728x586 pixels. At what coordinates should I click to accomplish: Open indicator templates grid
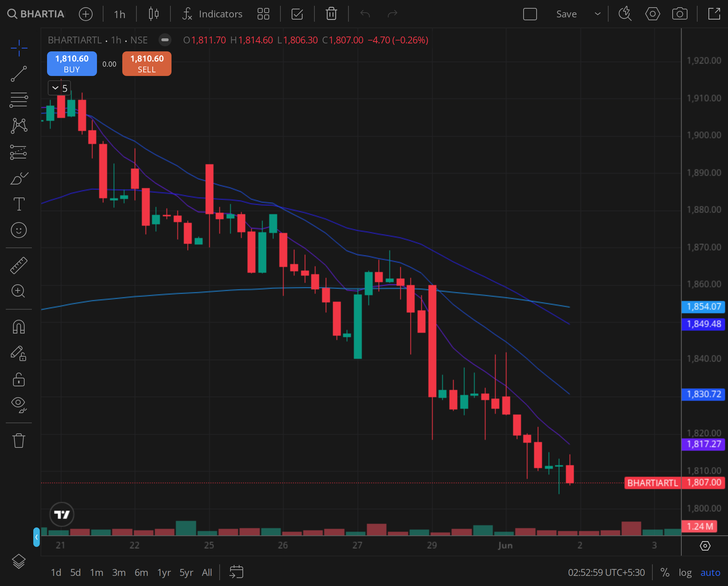(x=263, y=14)
